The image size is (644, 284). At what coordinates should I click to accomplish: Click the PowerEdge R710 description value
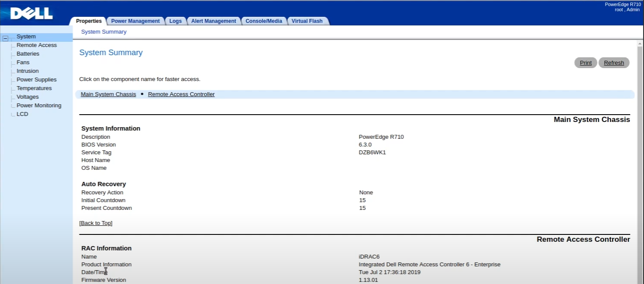381,137
